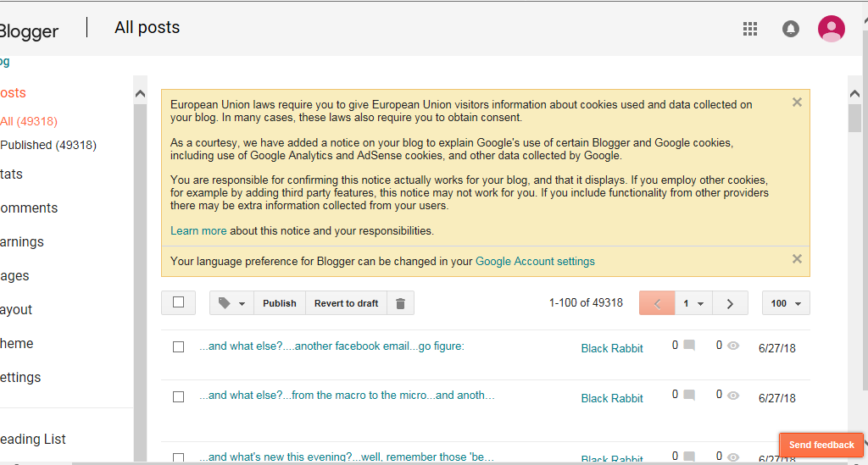The width and height of the screenshot is (868, 465).
Task: Open the page number 1 dropdown
Action: [x=693, y=303]
